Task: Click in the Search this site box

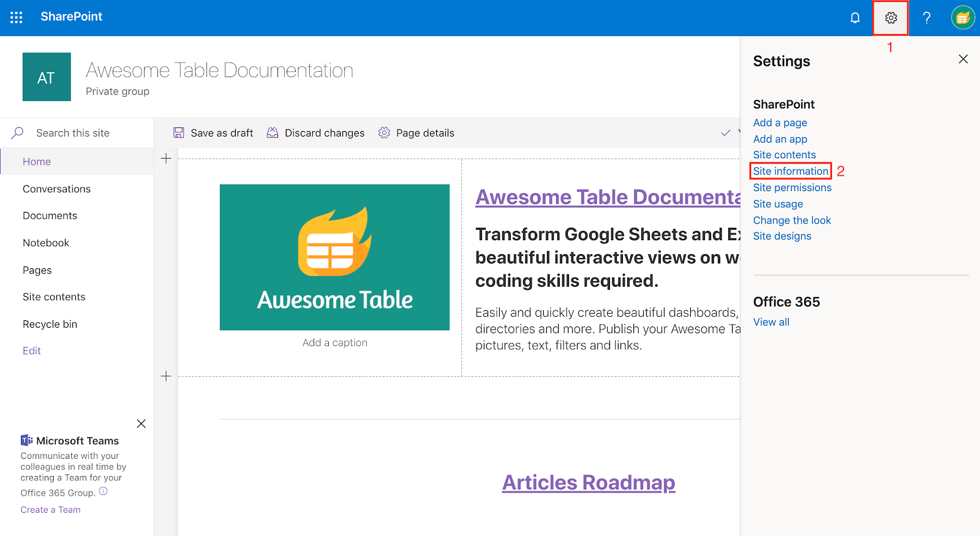Action: click(77, 133)
